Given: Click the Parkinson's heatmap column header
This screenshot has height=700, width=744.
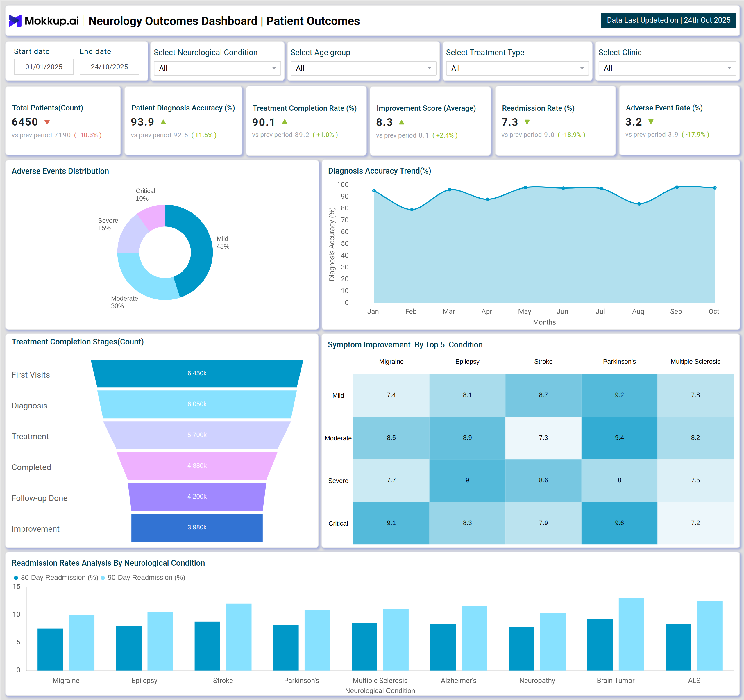Looking at the screenshot, I should (x=619, y=362).
